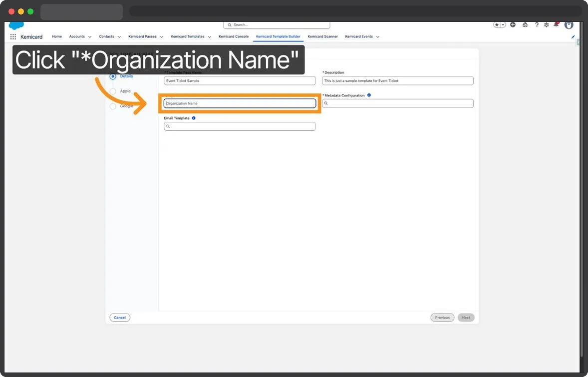This screenshot has height=377, width=588.
Task: Select the Apple step radio
Action: [x=113, y=91]
